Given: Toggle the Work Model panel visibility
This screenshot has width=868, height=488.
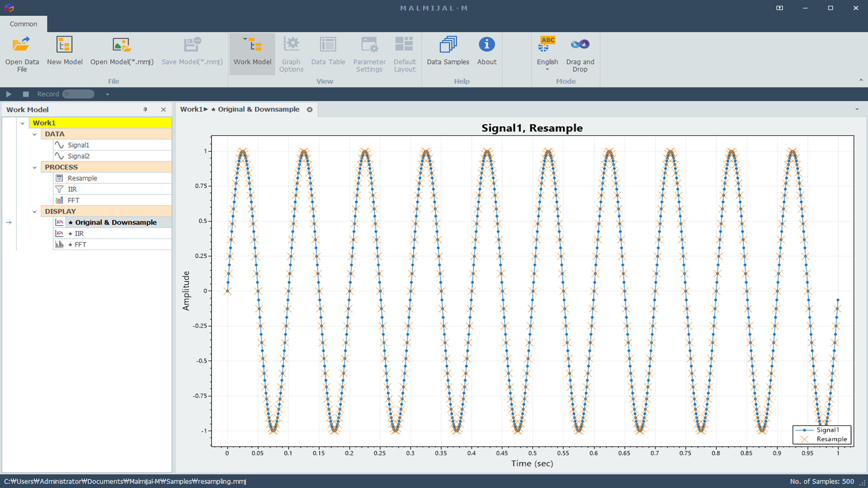Looking at the screenshot, I should point(252,53).
